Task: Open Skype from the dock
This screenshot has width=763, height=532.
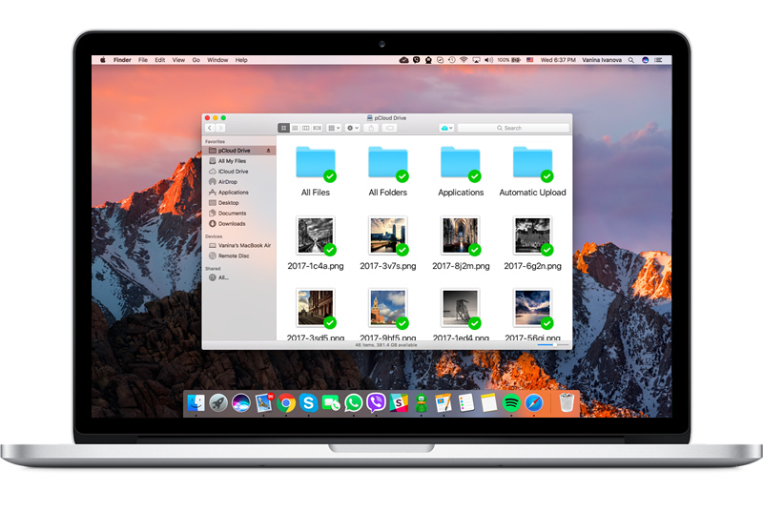Action: (308, 403)
